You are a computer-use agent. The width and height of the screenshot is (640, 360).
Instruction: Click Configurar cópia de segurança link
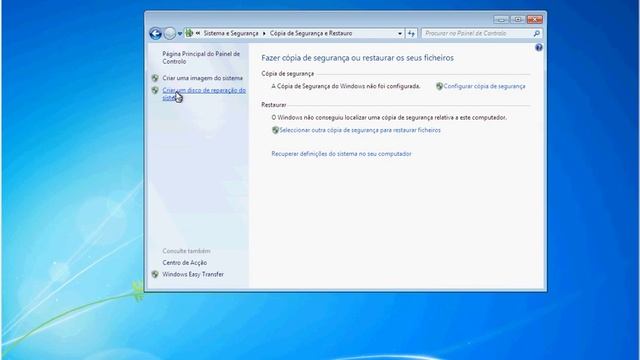pos(484,86)
